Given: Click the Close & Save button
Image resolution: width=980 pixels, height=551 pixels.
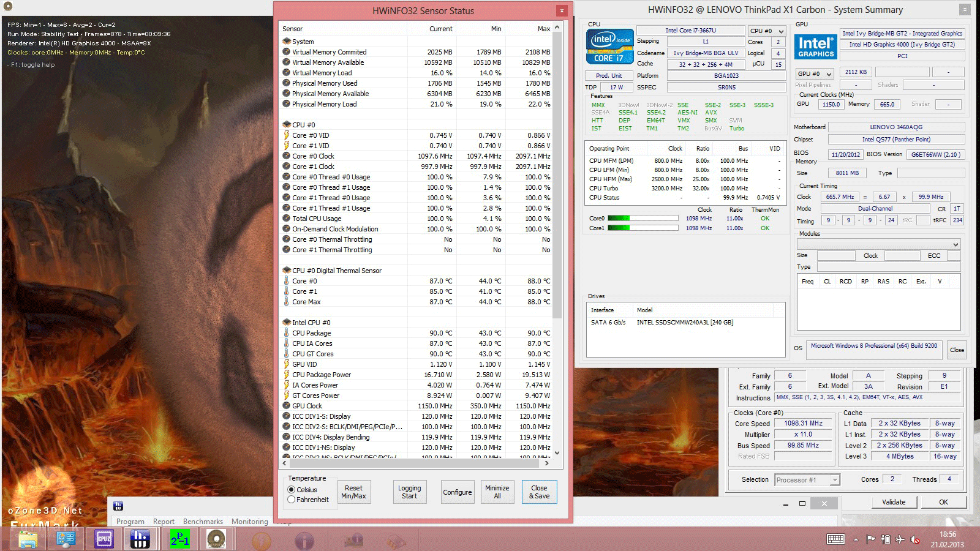Looking at the screenshot, I should (x=540, y=492).
